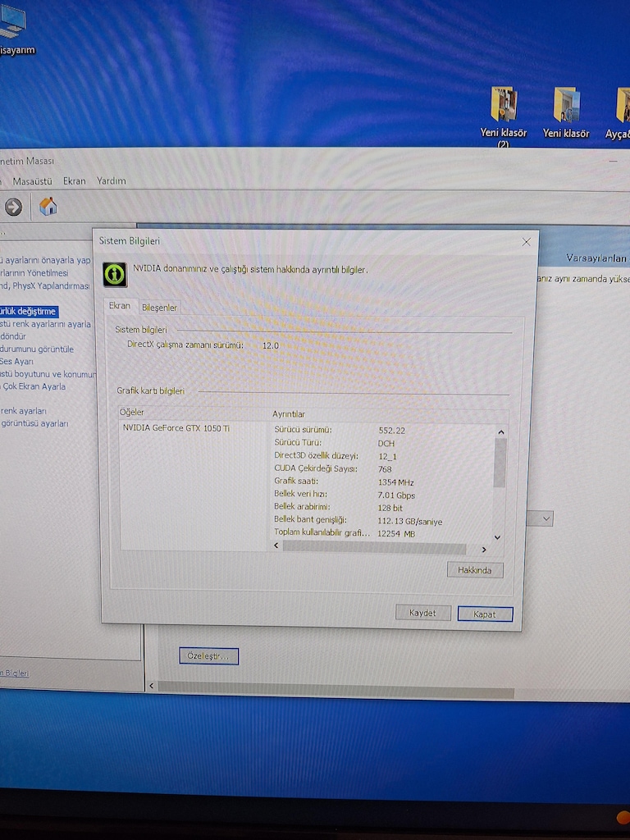Open the Ses Ayarı sidebar item
Viewport: 630px width, 840px height.
16,362
